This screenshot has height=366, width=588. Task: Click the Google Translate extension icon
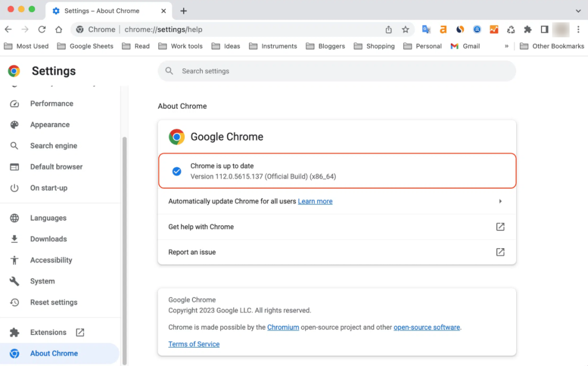click(426, 29)
